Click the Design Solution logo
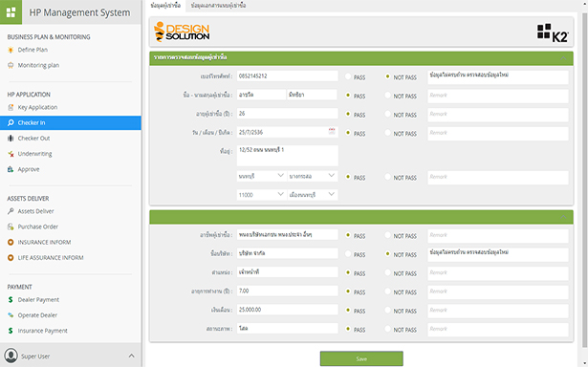This screenshot has width=588, height=367. tap(182, 32)
